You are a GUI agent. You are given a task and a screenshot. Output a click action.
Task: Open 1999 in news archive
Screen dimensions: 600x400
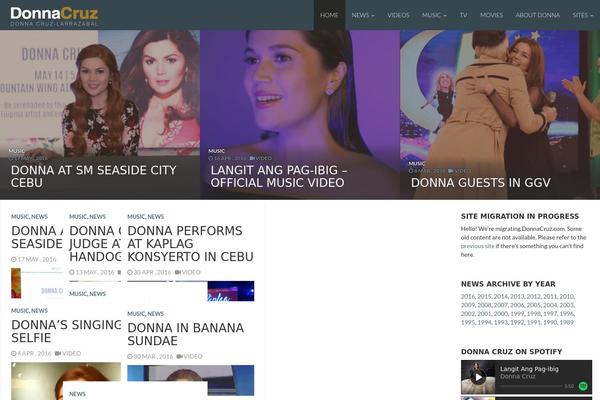click(517, 314)
